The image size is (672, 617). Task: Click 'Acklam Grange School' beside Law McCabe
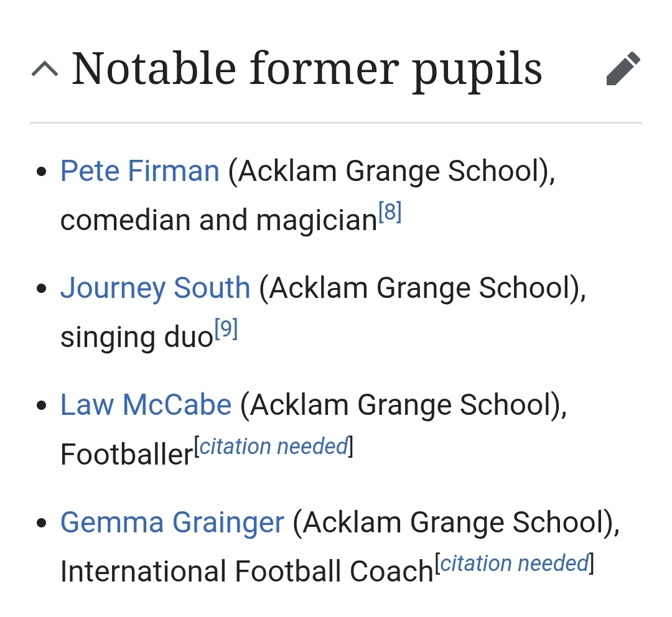pyautogui.click(x=403, y=405)
